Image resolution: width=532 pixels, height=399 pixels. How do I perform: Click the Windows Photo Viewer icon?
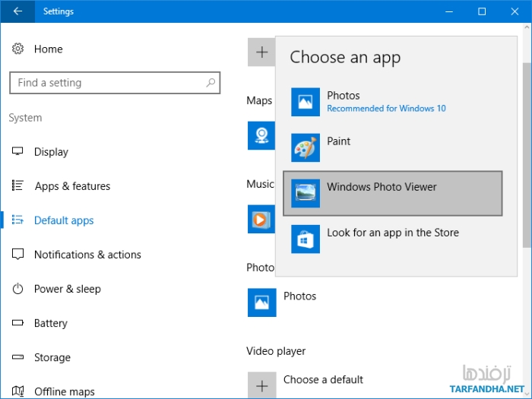306,193
